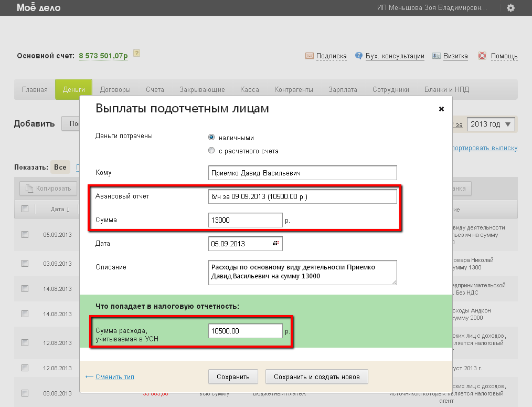Viewport: 532px width, 407px height.
Task: Open the Визитка link
Action: (455, 56)
